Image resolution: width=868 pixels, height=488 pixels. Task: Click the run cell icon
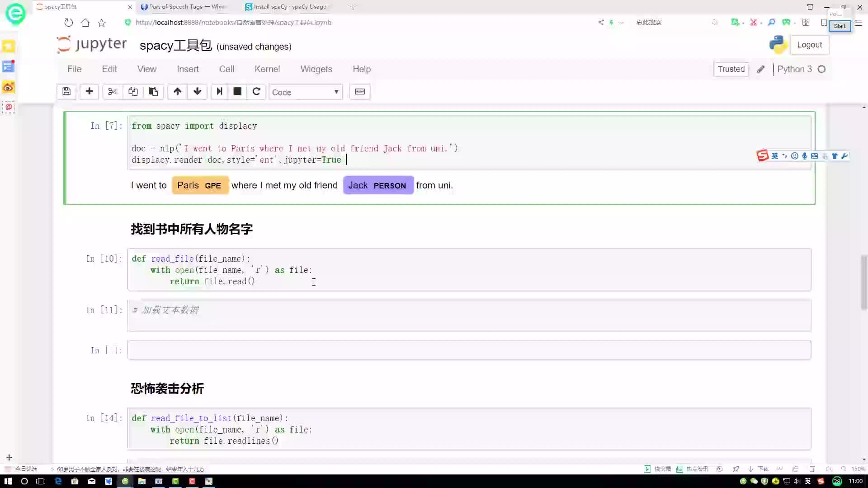pos(218,92)
